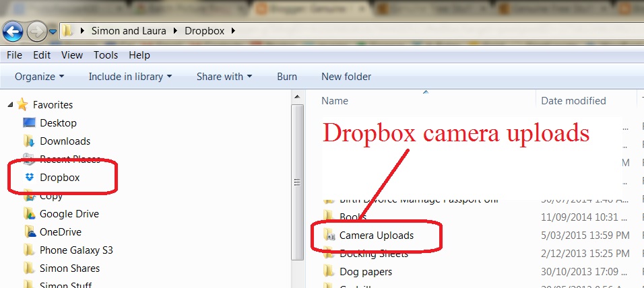Screen dimensions: 644x288
Task: Select the 'Dog papers' folder
Action: click(x=366, y=272)
